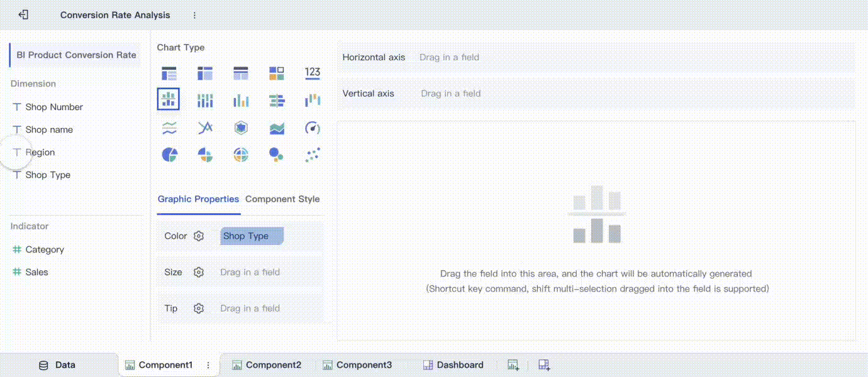This screenshot has width=868, height=377.
Task: Open the Dashboard tab
Action: click(x=453, y=365)
